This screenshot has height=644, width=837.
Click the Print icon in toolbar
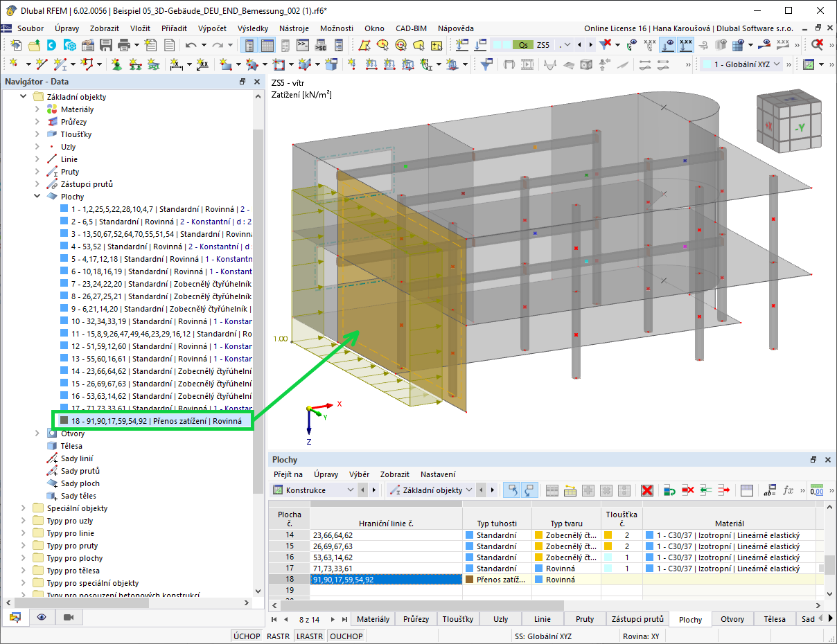click(x=124, y=45)
